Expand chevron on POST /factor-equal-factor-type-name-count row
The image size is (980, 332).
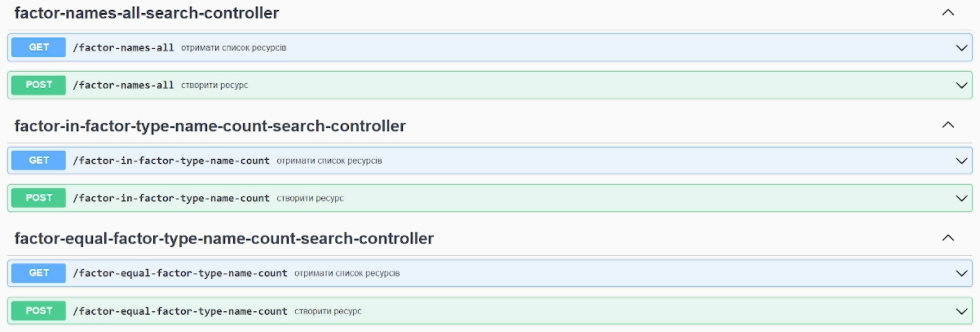click(962, 311)
